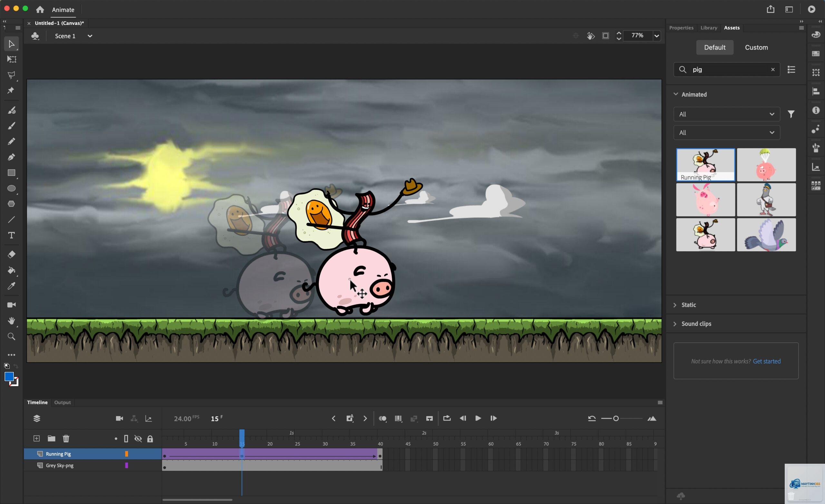Screen dimensions: 825x504
Task: Play the timeline animation
Action: 478,418
